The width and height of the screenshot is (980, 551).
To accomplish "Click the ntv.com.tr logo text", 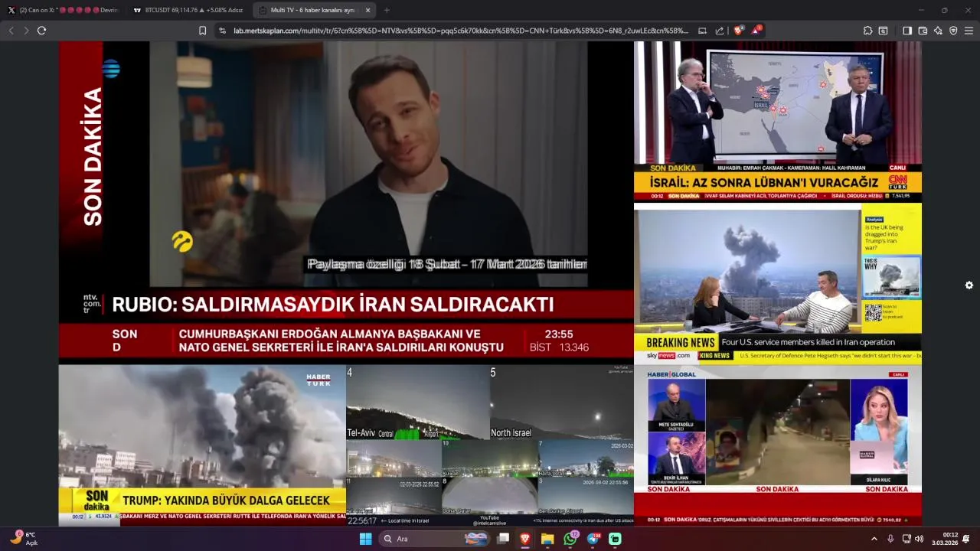I will (x=92, y=304).
